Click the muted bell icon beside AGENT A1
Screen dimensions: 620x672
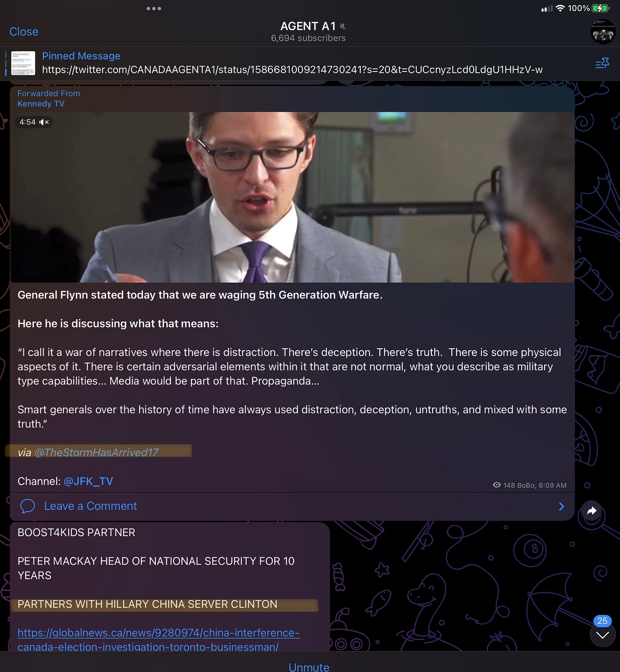tap(343, 26)
